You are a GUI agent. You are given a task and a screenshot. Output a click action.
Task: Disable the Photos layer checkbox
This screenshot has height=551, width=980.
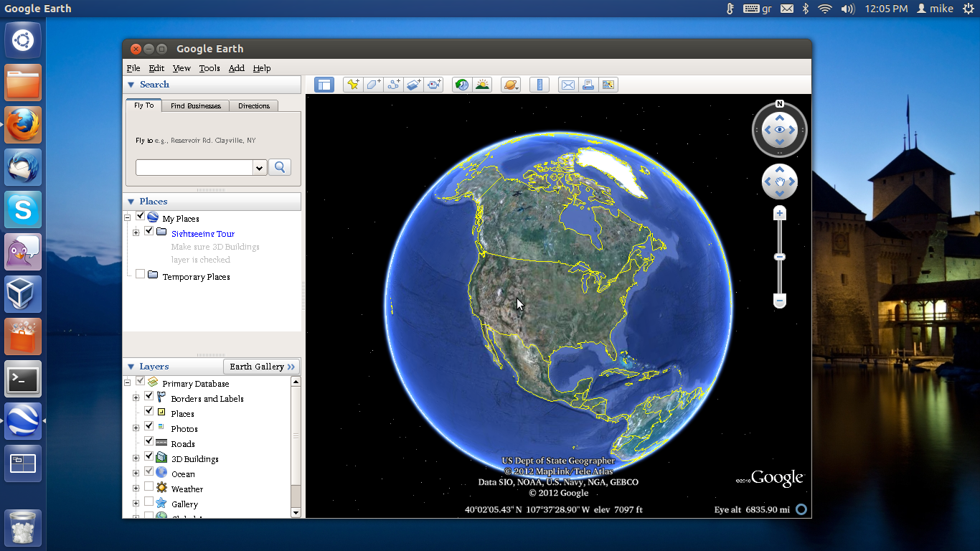coord(149,427)
